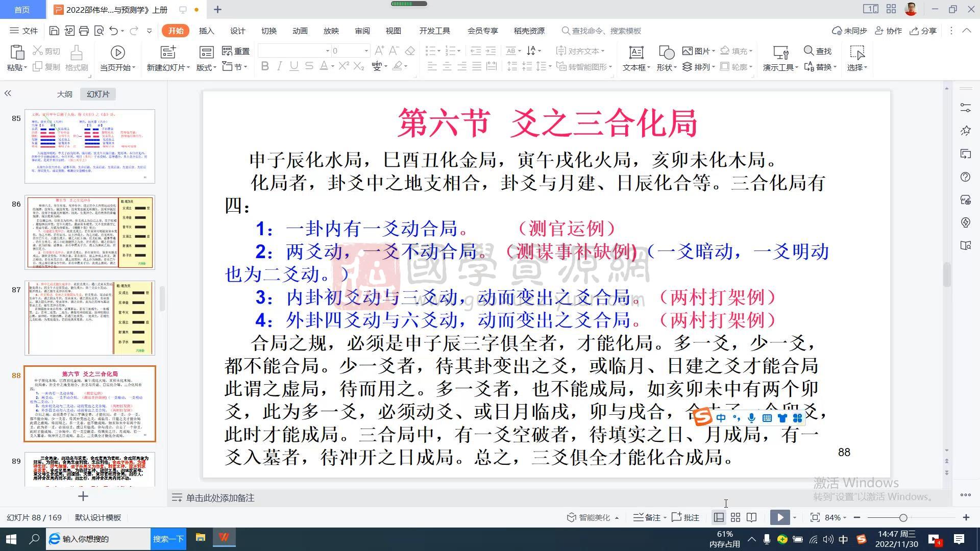
Task: Align text center in ribbon
Action: point(447,66)
